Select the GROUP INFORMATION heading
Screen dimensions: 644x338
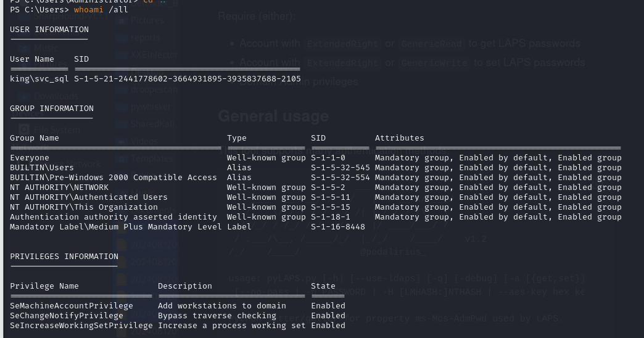[52, 109]
